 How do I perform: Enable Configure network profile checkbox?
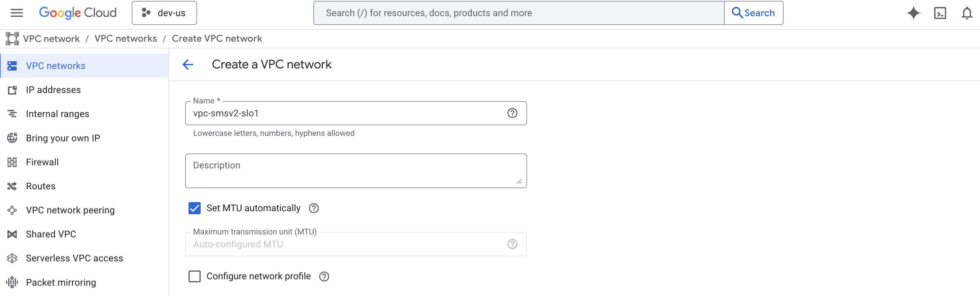(194, 276)
